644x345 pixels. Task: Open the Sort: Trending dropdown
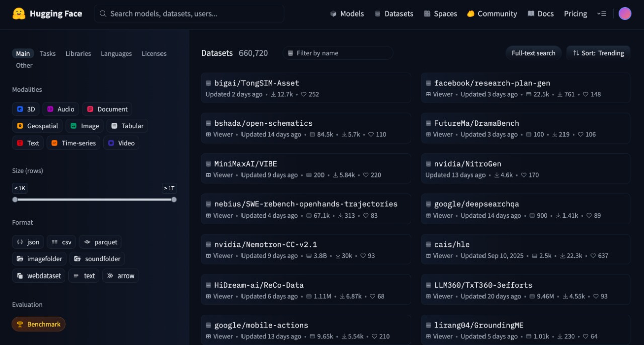(598, 53)
